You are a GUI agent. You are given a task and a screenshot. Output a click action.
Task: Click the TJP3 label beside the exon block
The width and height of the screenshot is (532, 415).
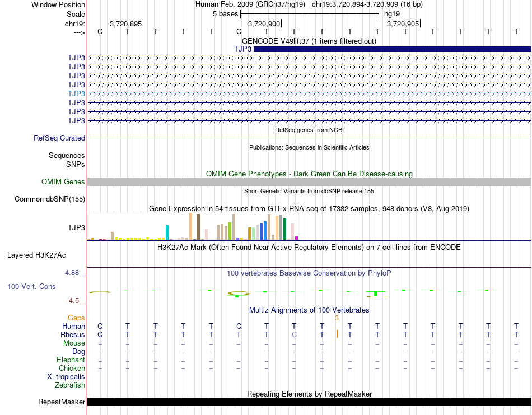pyautogui.click(x=242, y=49)
